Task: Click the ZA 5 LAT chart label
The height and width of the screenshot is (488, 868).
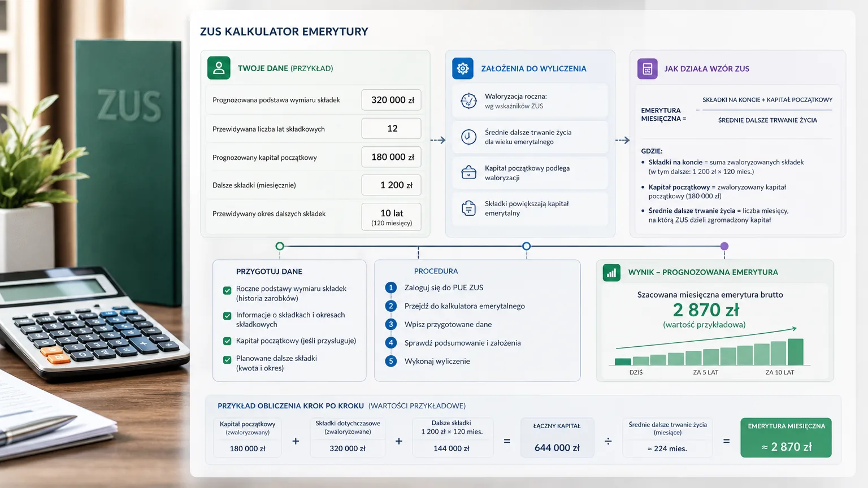Action: 706,373
